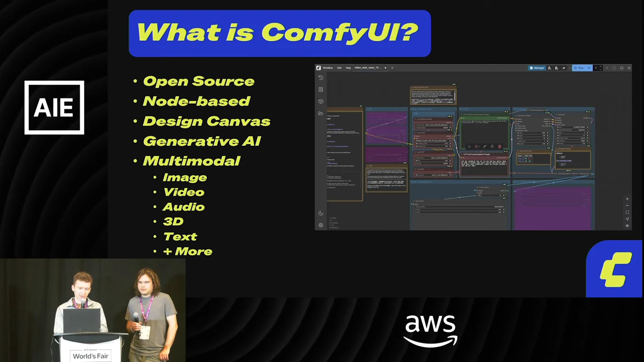The width and height of the screenshot is (644, 362).
Task: Open the workflows folder sidebar icon
Action: (x=320, y=113)
